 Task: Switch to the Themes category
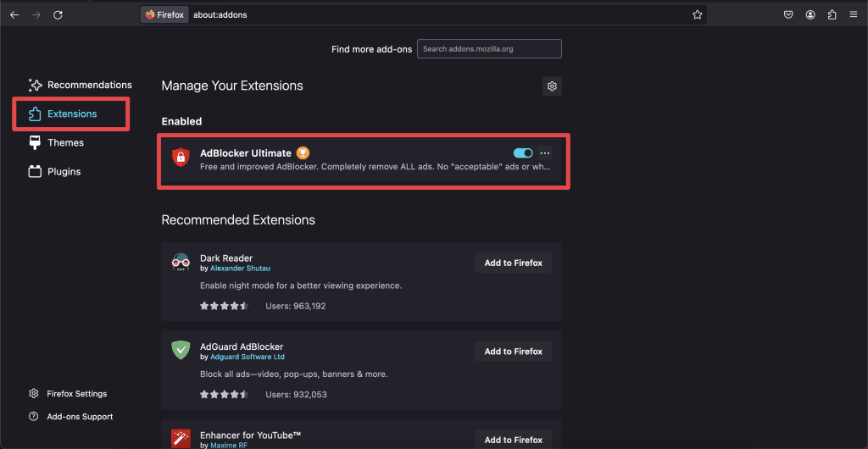point(65,142)
